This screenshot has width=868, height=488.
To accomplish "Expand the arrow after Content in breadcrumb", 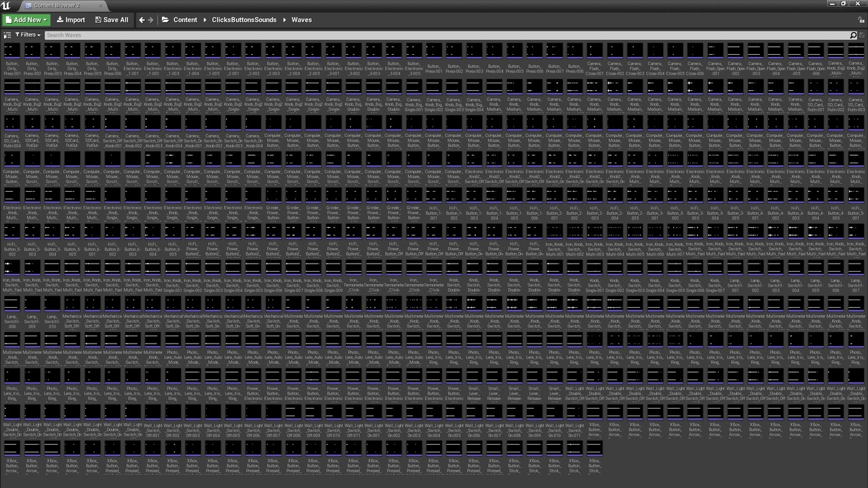I will tap(205, 20).
